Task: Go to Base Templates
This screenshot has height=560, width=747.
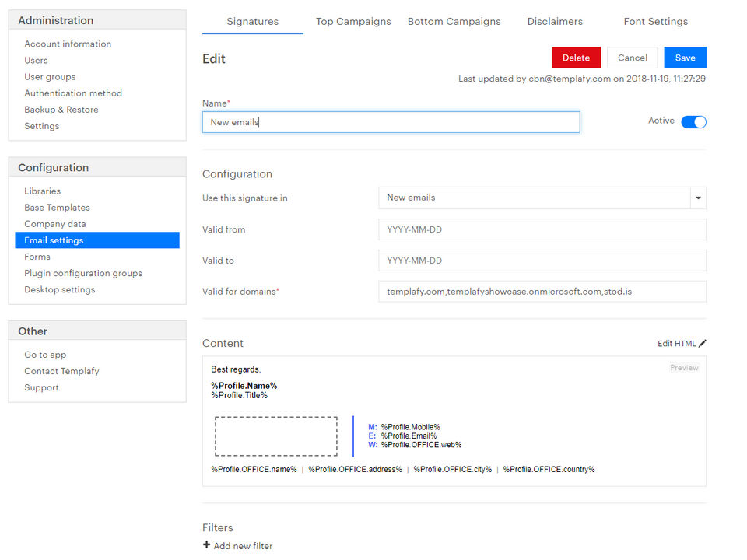Action: coord(57,208)
